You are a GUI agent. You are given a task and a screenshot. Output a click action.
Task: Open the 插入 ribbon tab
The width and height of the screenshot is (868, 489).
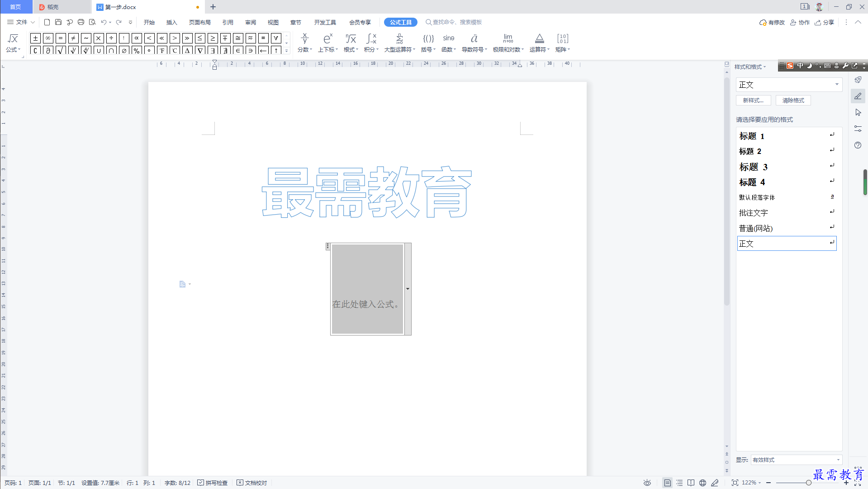[x=172, y=22]
